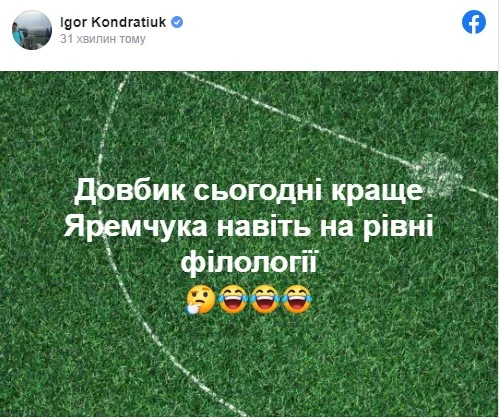501x418 pixels.
Task: Click the Facebook logo icon
Action: click(x=474, y=22)
